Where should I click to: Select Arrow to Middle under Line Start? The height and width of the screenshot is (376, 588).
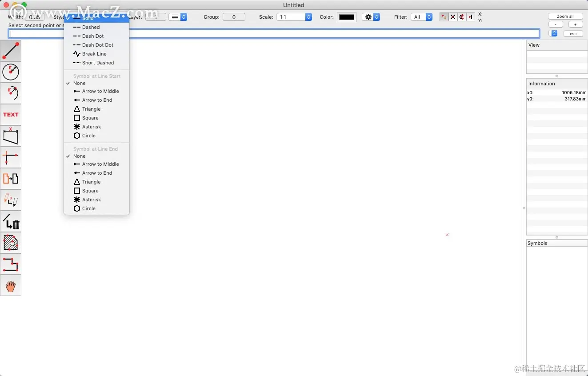96,91
